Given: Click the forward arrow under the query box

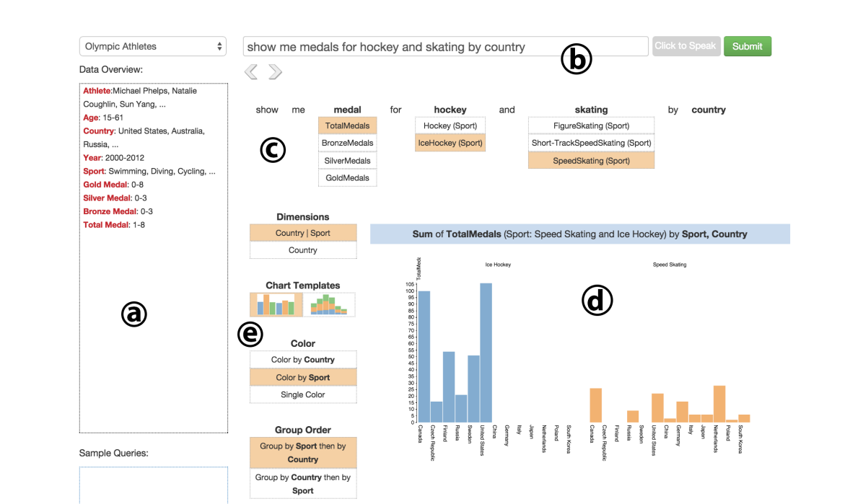Looking at the screenshot, I should pos(275,71).
